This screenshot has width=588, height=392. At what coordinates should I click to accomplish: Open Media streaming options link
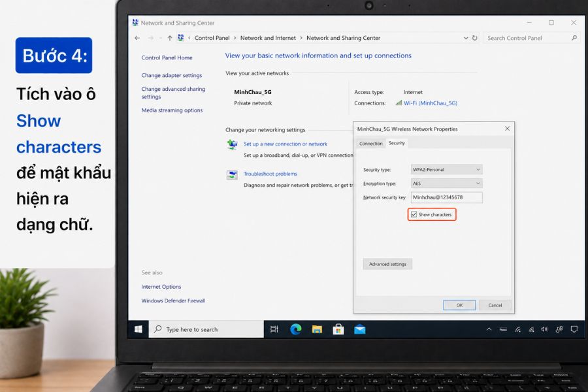click(172, 110)
